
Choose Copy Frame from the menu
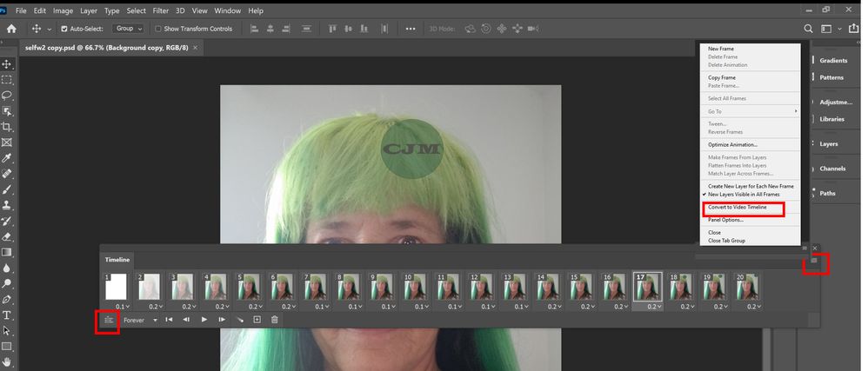(x=721, y=77)
